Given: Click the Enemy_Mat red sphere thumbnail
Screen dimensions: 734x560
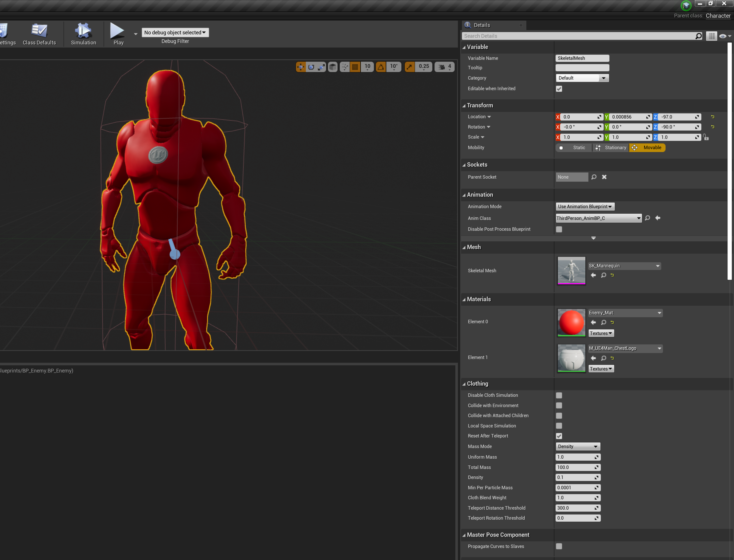Looking at the screenshot, I should pos(571,322).
